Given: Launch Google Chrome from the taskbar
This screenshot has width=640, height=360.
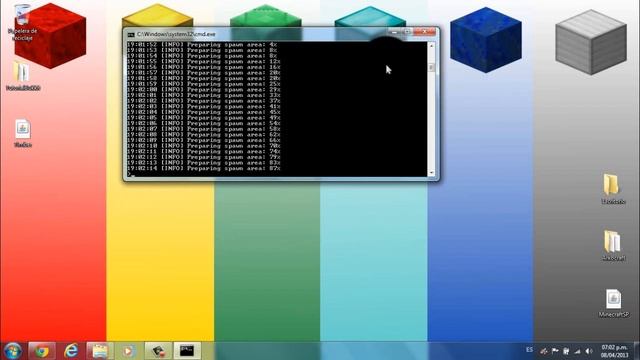Looking at the screenshot, I should [x=41, y=351].
